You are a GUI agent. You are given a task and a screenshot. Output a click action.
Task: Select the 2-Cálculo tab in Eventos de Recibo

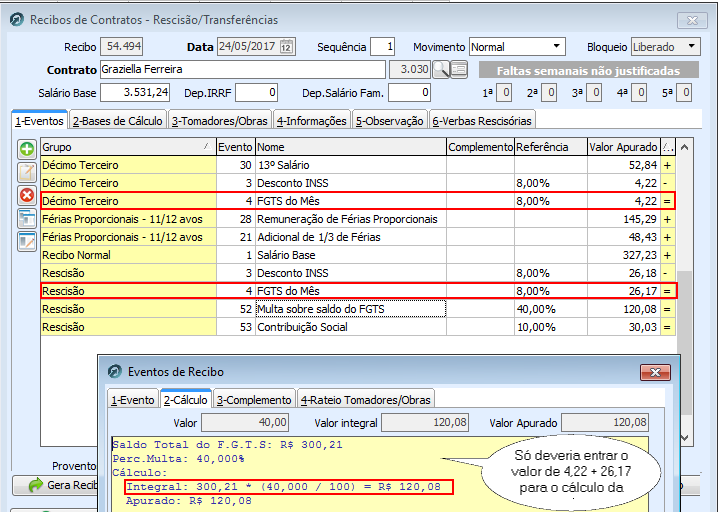[x=186, y=399]
